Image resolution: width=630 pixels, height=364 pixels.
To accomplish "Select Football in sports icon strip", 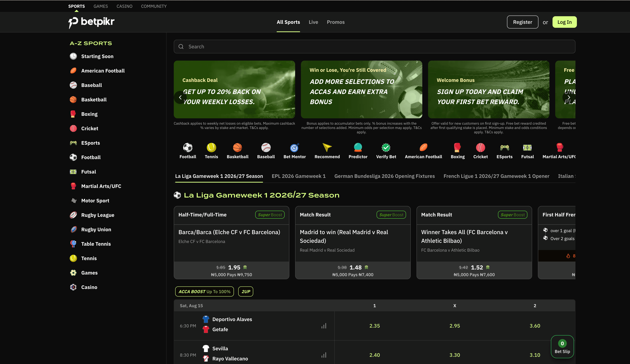I will (x=188, y=151).
